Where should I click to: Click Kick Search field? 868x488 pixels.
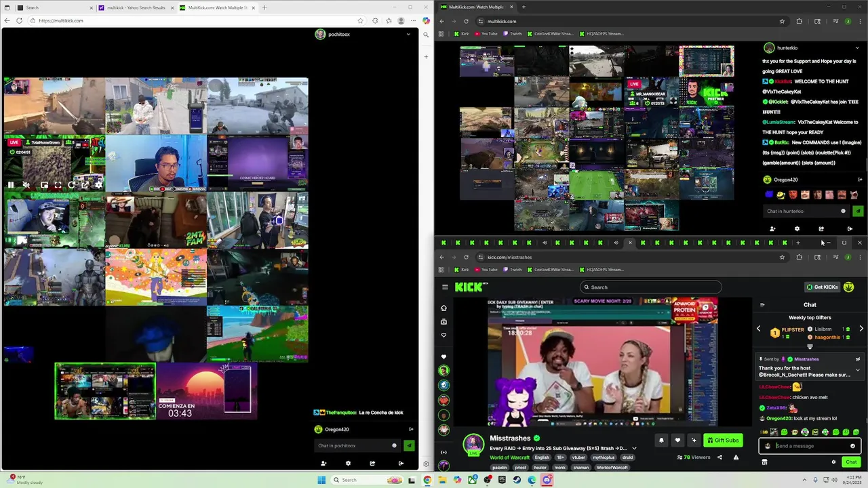click(x=650, y=287)
